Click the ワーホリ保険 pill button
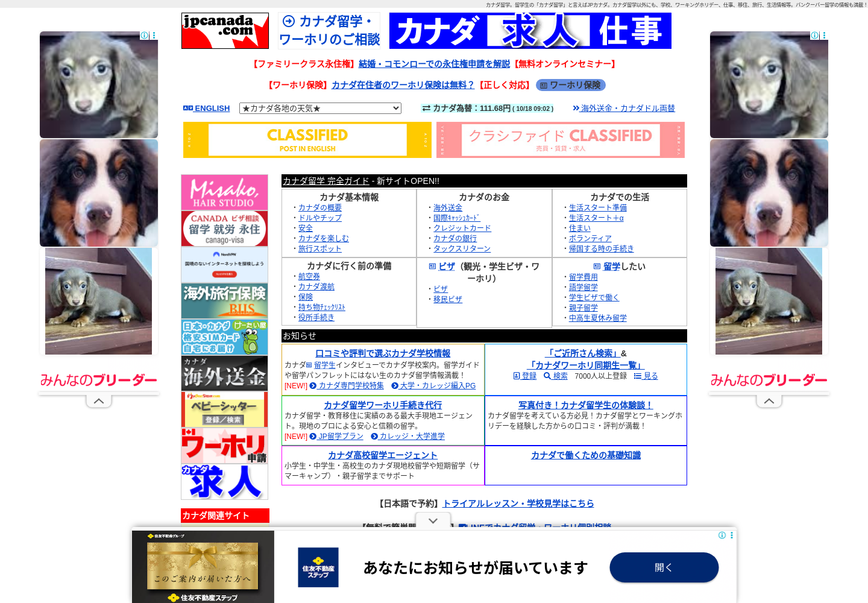Screen dimensions: 868x603 pyautogui.click(x=571, y=85)
